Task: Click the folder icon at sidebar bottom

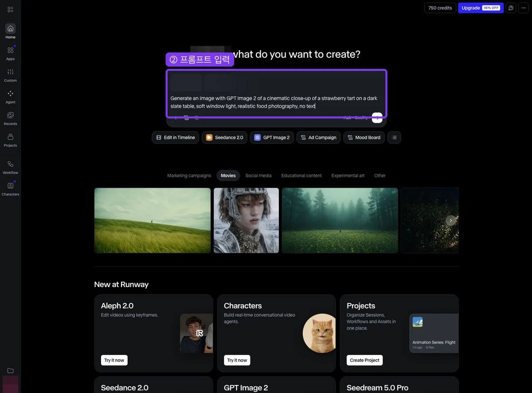Action: pyautogui.click(x=10, y=370)
